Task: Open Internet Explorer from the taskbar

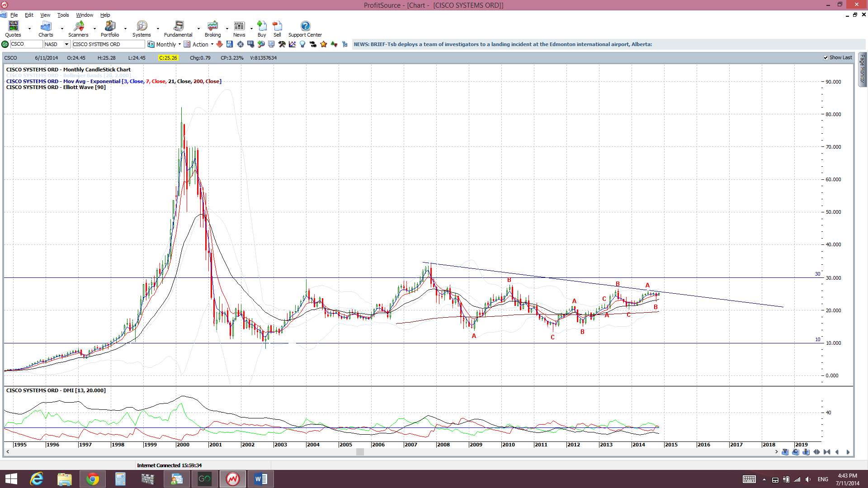Action: coord(36,479)
